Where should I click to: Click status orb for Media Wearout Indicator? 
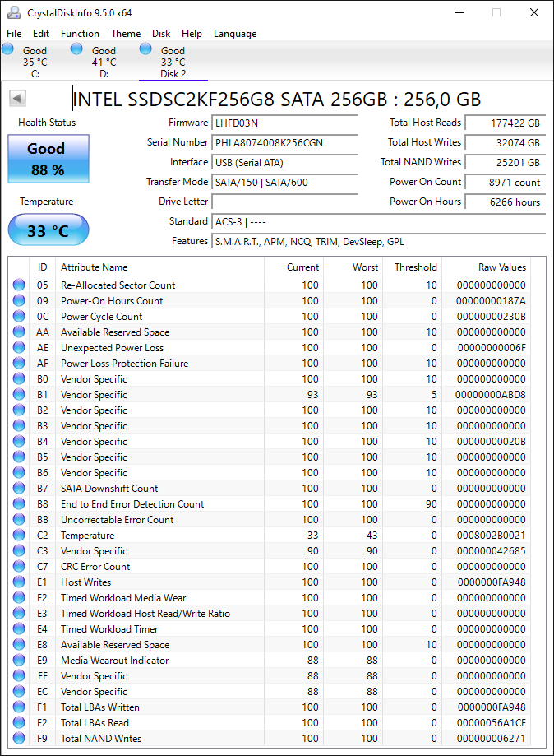pyautogui.click(x=19, y=660)
